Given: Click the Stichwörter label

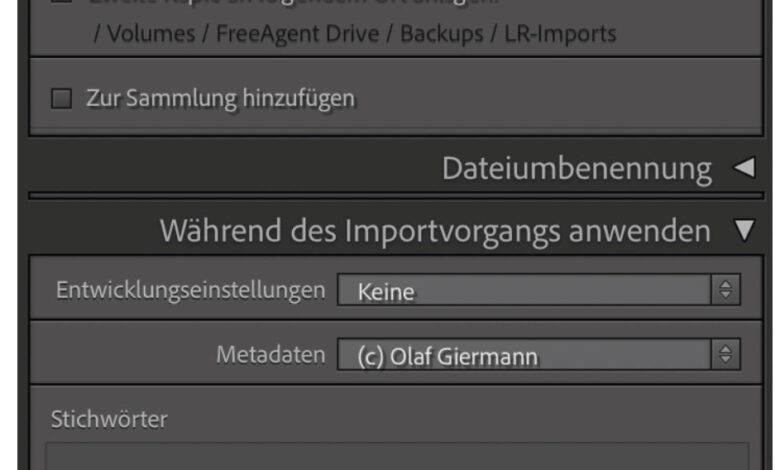Looking at the screenshot, I should click(109, 419).
